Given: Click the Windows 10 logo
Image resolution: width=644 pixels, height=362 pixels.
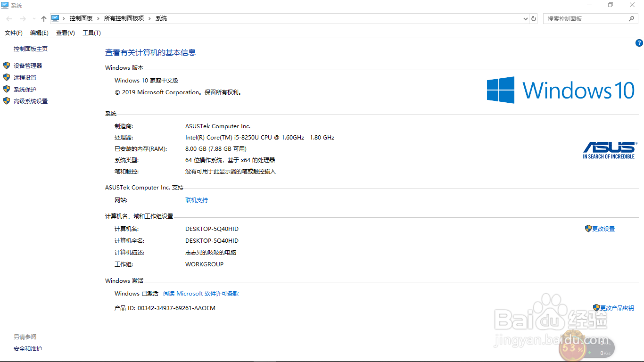Looking at the screenshot, I should tap(561, 90).
